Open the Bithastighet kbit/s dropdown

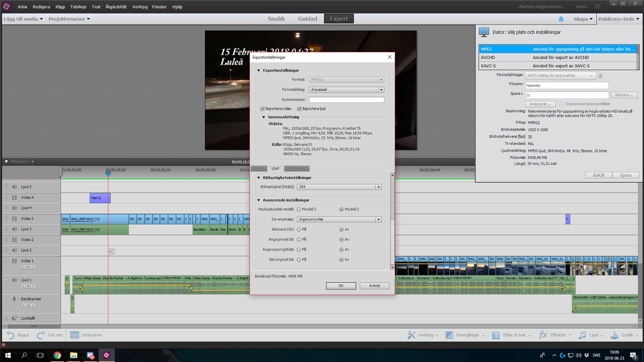(x=378, y=187)
